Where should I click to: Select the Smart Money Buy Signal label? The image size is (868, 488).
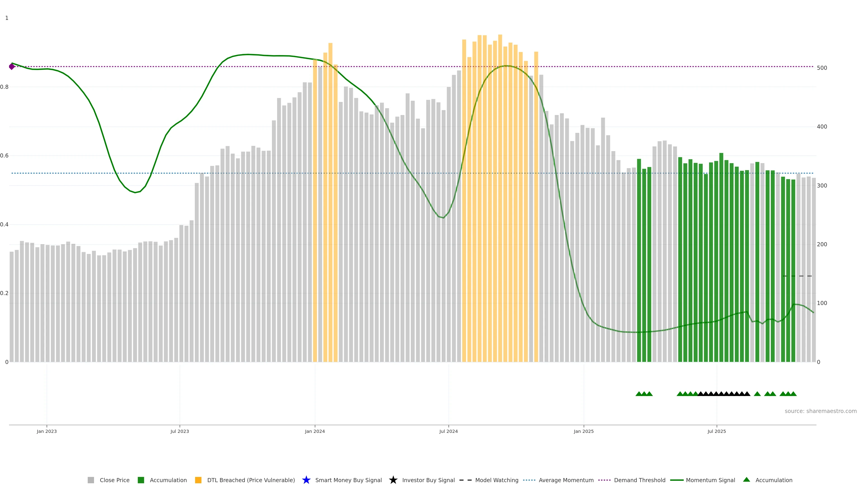click(348, 480)
